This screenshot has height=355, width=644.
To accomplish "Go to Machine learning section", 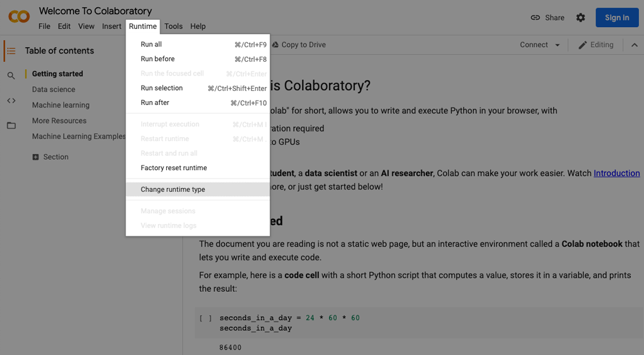I will tap(61, 105).
